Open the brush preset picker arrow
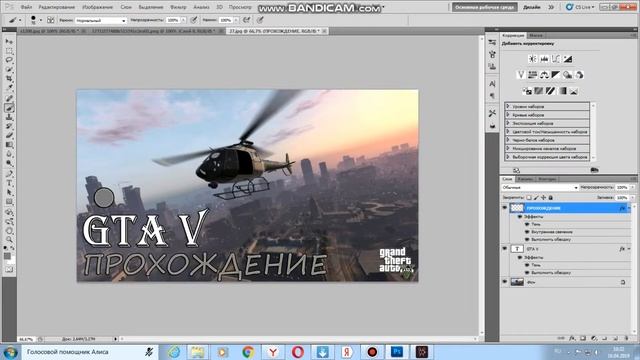640x360 pixels. coord(40,20)
